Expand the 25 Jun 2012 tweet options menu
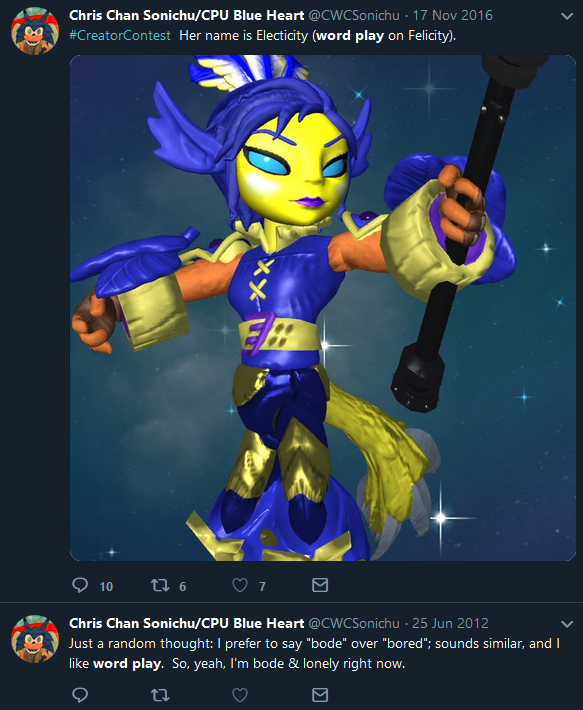 coord(567,624)
